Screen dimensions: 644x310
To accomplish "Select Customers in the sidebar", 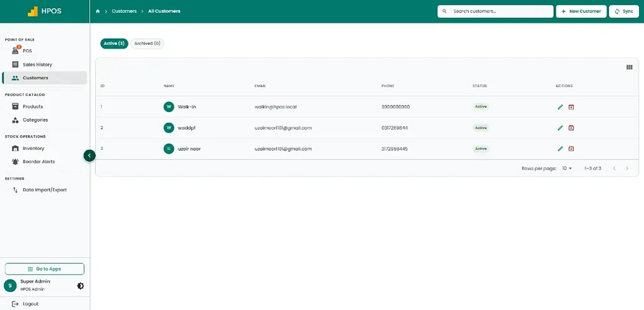I will tap(44, 78).
